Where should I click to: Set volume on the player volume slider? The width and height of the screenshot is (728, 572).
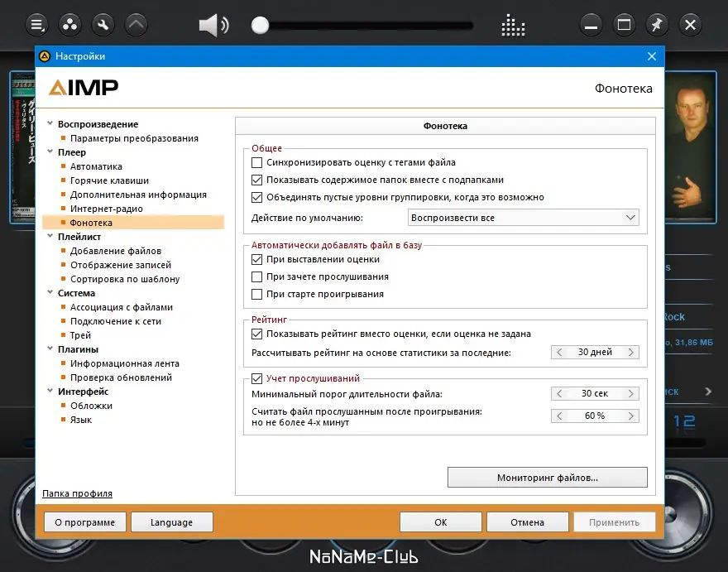pyautogui.click(x=362, y=26)
